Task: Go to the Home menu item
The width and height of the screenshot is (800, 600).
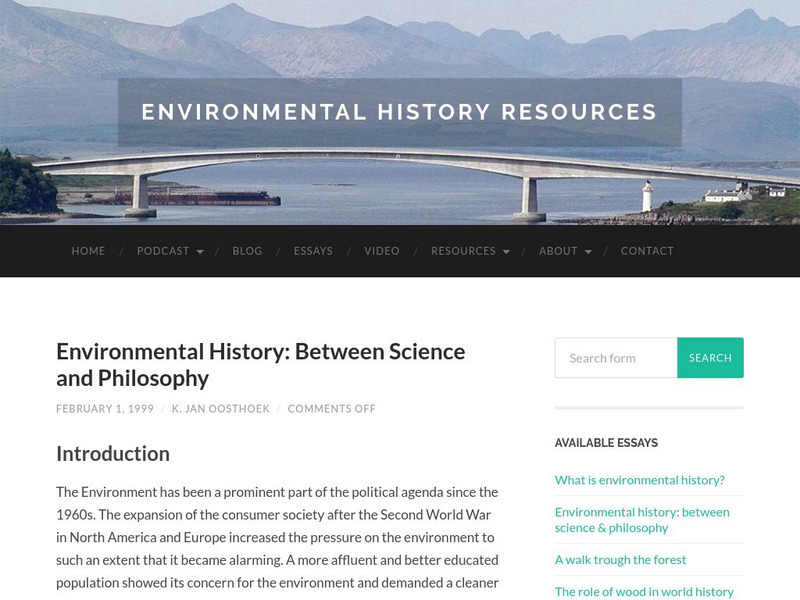Action: click(x=88, y=251)
